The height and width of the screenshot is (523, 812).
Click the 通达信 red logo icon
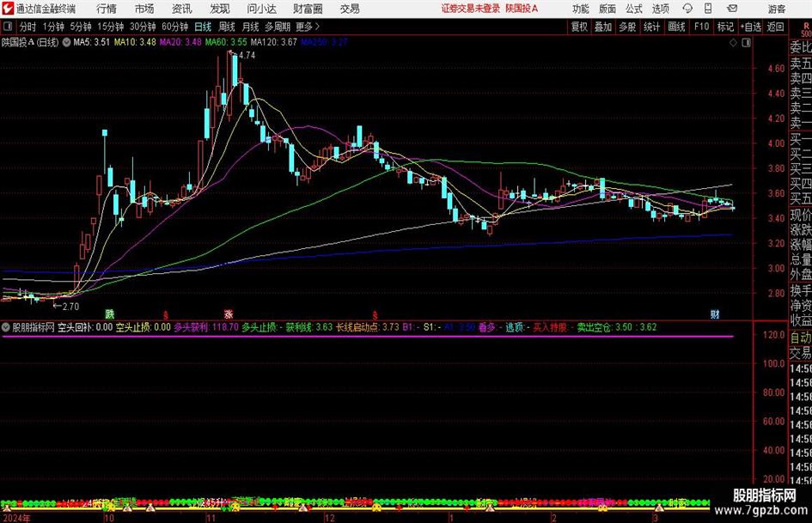point(7,9)
